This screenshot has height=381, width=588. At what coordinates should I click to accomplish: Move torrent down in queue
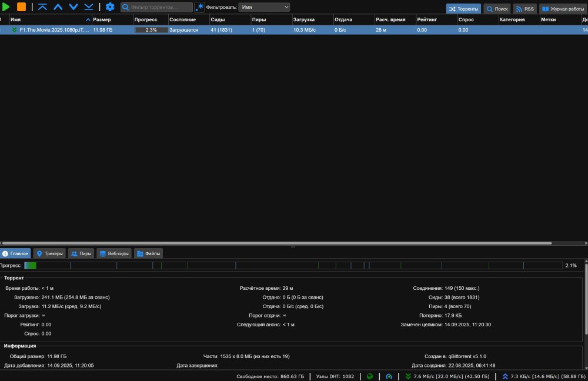tap(73, 6)
